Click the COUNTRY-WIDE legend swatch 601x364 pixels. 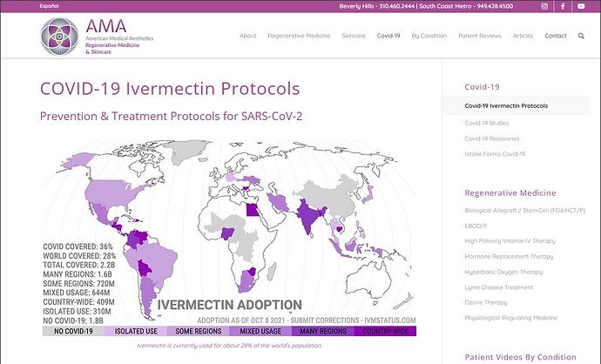point(385,331)
